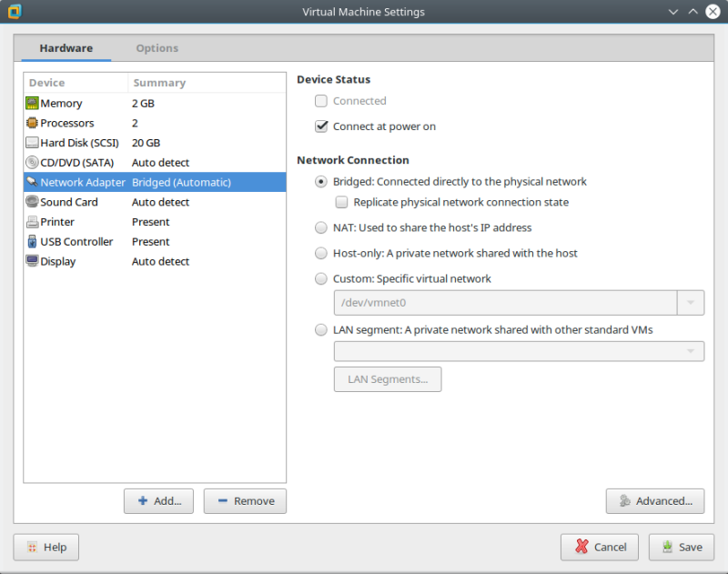
Task: Enable Replicate physical network connection state
Action: click(341, 202)
